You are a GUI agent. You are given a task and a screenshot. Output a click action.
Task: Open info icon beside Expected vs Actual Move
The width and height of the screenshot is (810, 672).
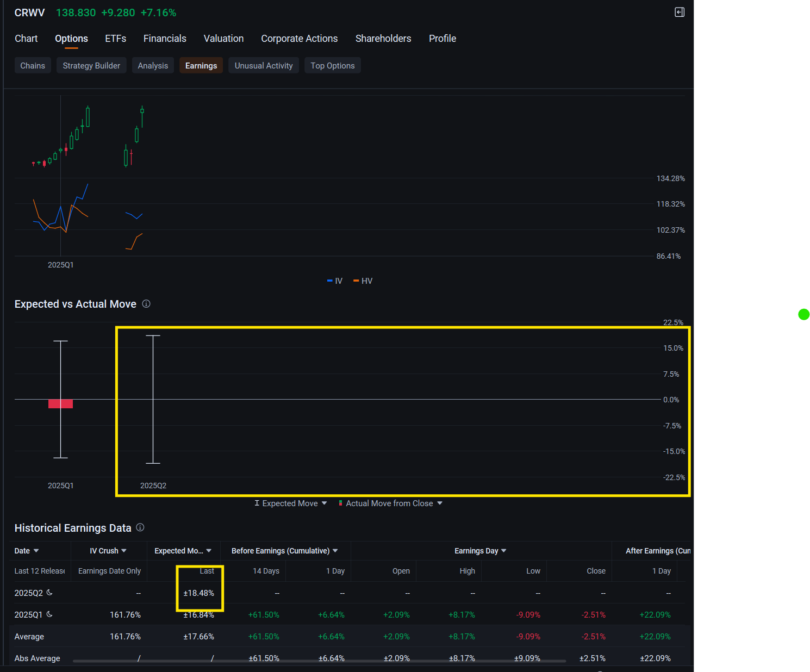pos(146,304)
